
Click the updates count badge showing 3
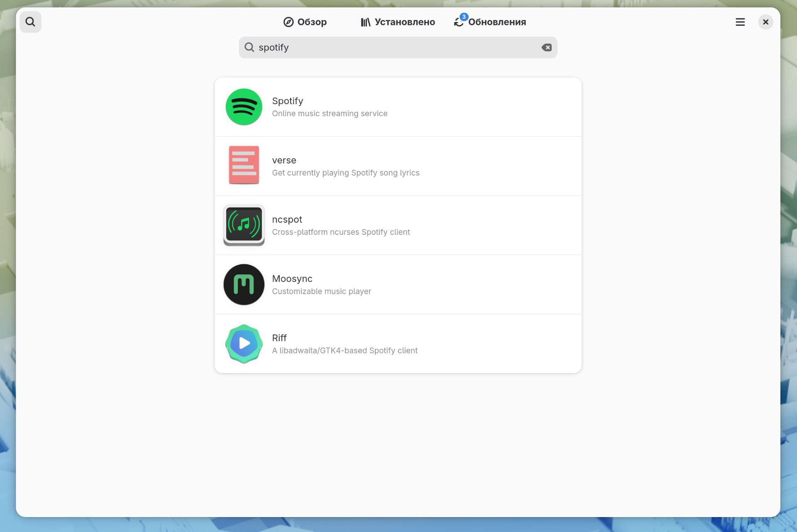pos(464,17)
